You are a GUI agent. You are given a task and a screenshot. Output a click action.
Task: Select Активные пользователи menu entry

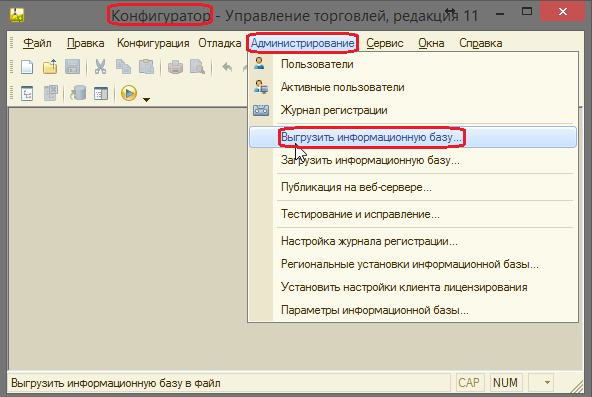[x=413, y=87]
